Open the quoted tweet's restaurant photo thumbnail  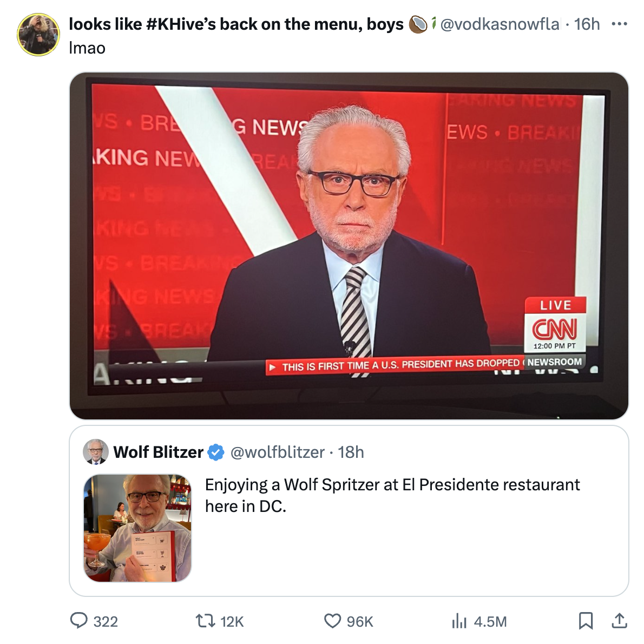coord(137,528)
